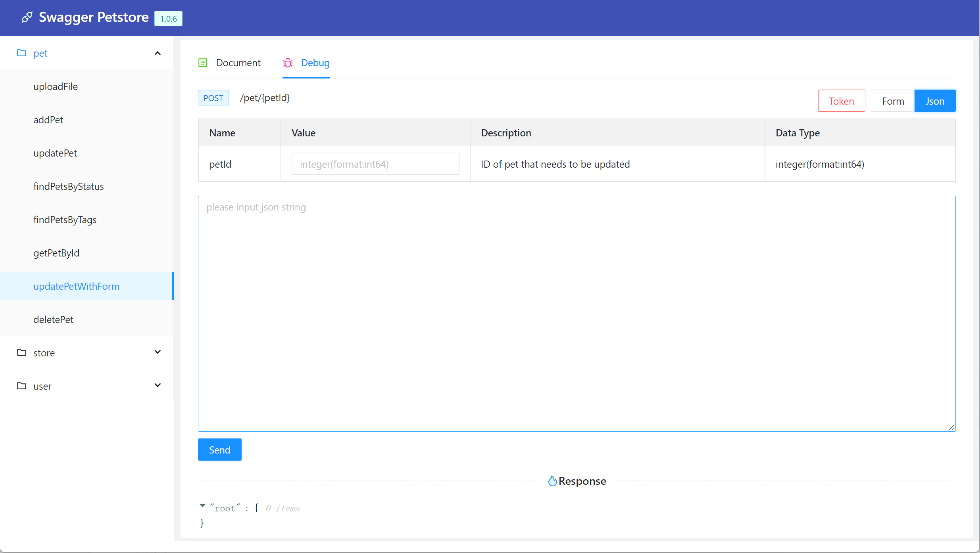Switch request body mode to Form
The width and height of the screenshot is (980, 553).
click(x=893, y=101)
